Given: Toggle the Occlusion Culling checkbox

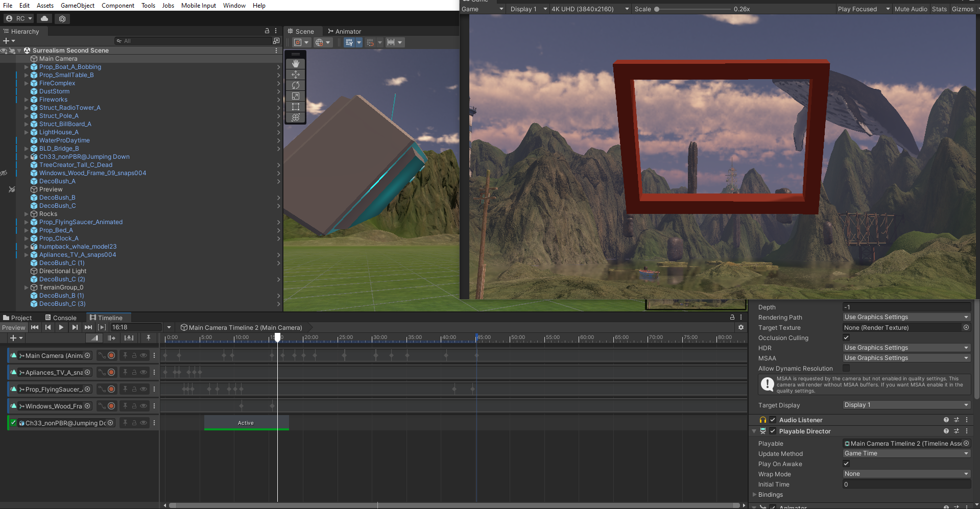Looking at the screenshot, I should click(846, 337).
